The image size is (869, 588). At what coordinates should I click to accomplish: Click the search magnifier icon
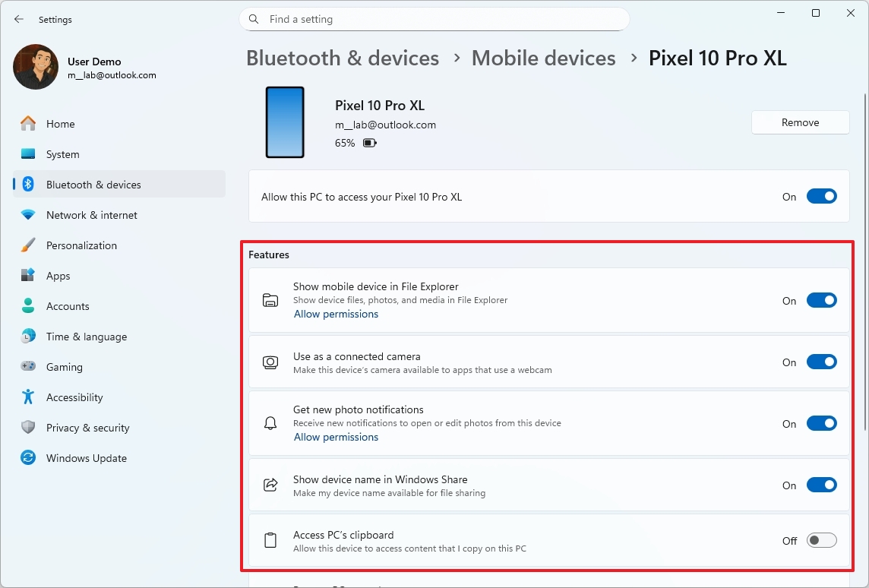point(254,19)
